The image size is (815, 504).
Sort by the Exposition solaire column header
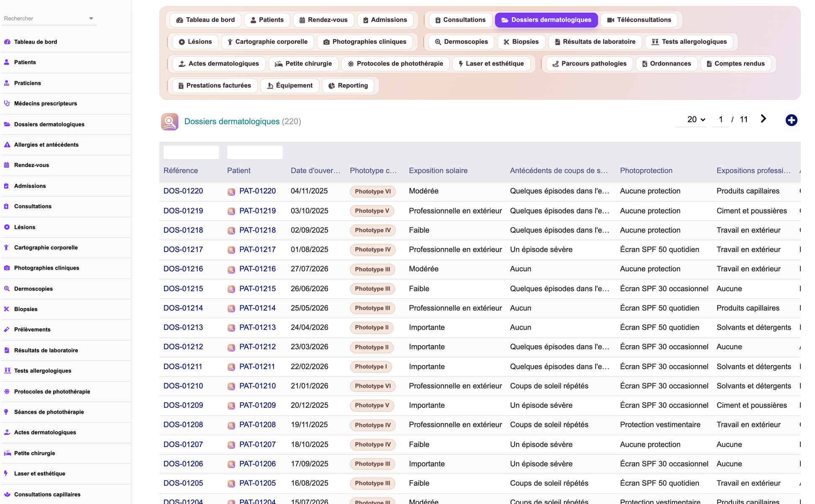pyautogui.click(x=438, y=170)
